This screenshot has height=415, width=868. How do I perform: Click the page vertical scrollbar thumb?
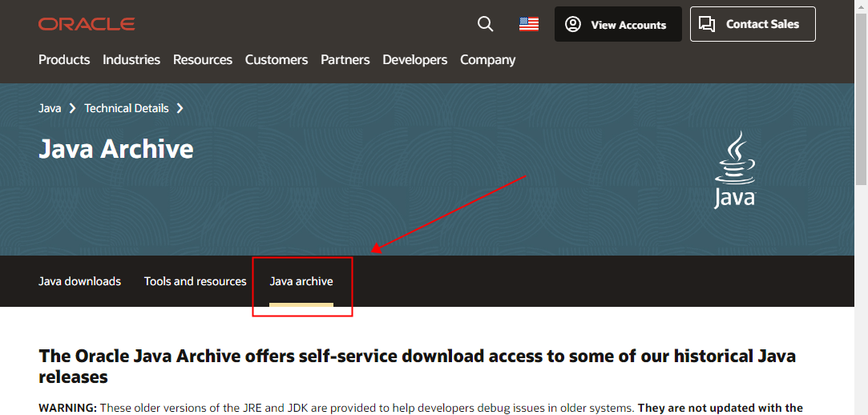862,99
